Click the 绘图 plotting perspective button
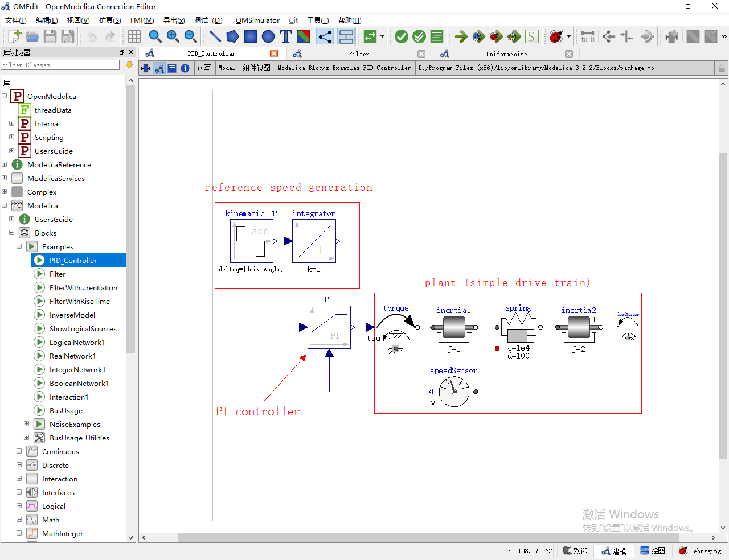 pyautogui.click(x=653, y=551)
